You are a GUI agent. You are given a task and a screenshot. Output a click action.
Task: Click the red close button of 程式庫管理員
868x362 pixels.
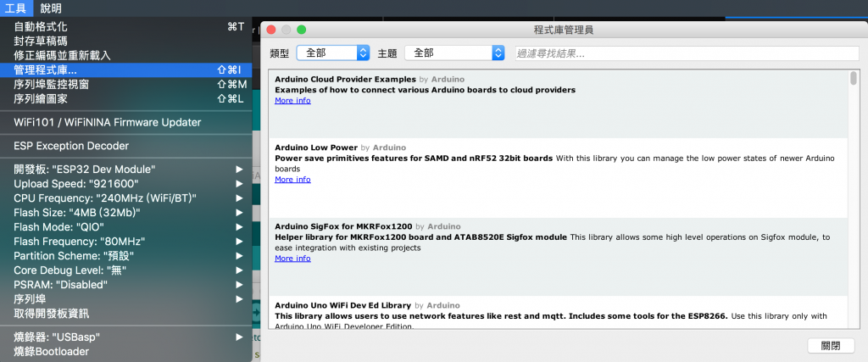pyautogui.click(x=271, y=30)
